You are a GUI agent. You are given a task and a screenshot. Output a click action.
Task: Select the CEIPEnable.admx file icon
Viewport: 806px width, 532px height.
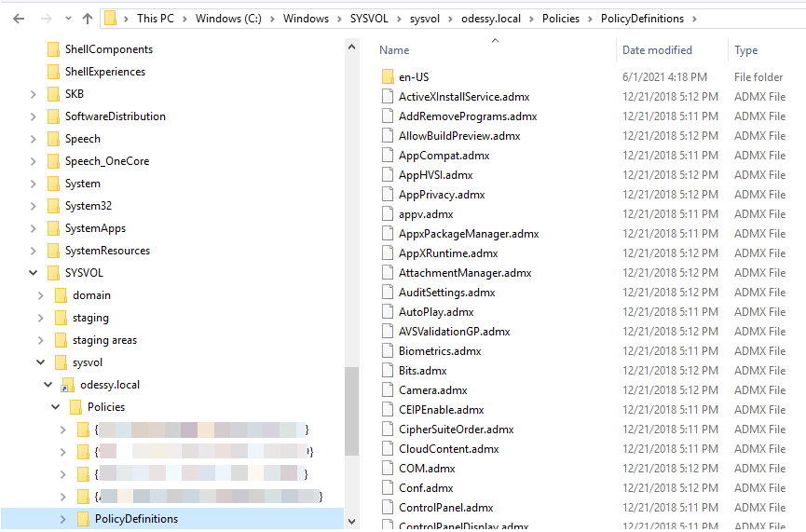pos(388,409)
